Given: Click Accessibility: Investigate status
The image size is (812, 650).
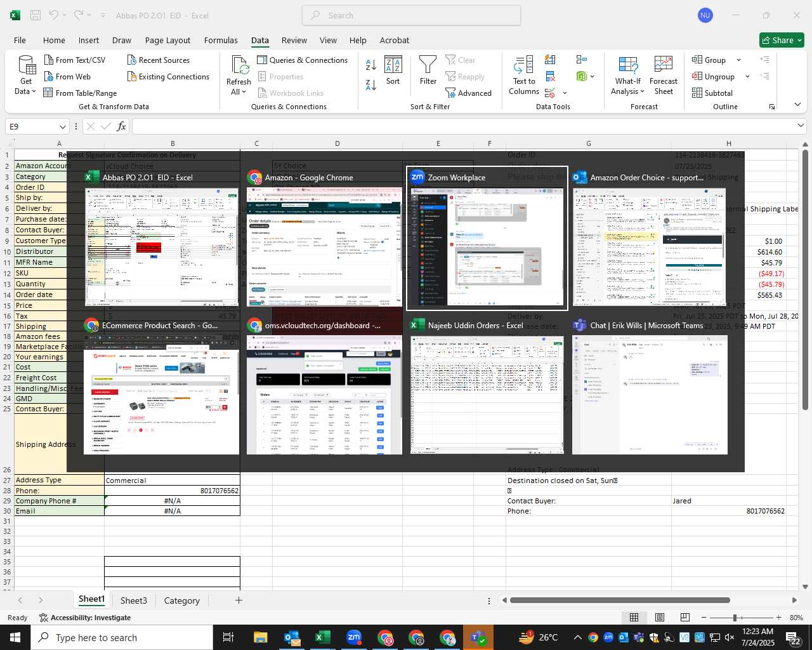Looking at the screenshot, I should coord(85,618).
